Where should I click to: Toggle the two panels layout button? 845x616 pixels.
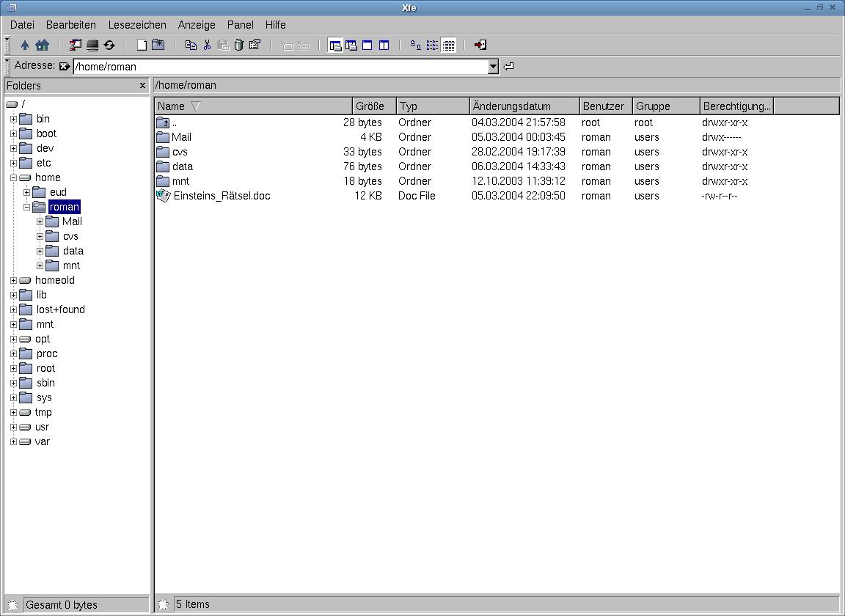click(x=384, y=45)
